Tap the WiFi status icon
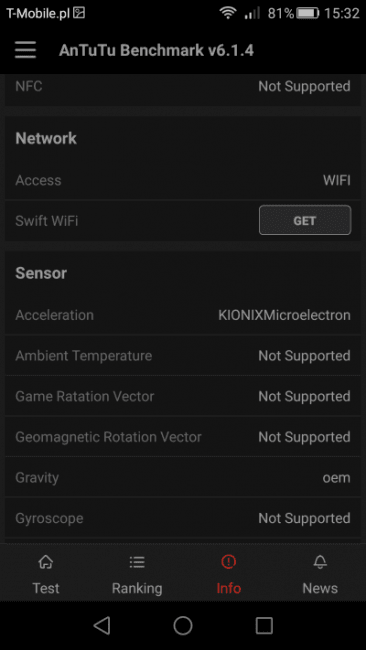Viewport: 366px width, 650px height. pos(228,13)
